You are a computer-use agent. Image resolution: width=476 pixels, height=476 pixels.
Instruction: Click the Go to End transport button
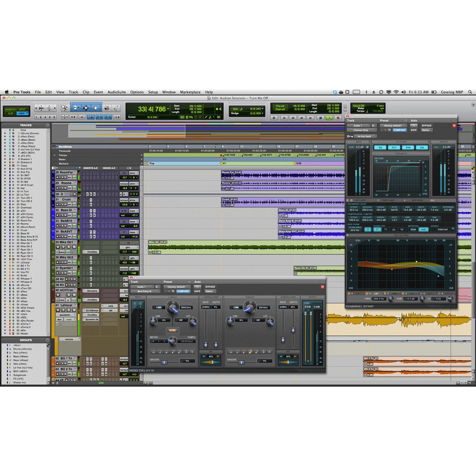click(310, 118)
